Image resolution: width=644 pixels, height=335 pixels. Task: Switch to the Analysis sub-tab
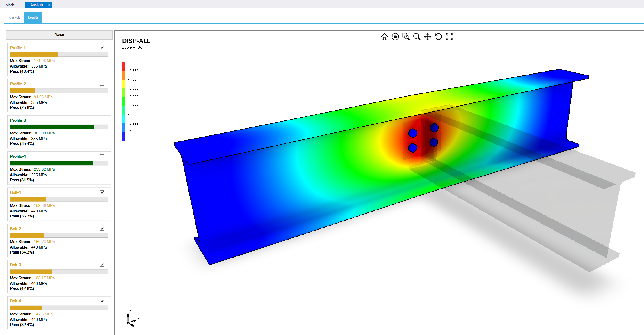(x=14, y=17)
